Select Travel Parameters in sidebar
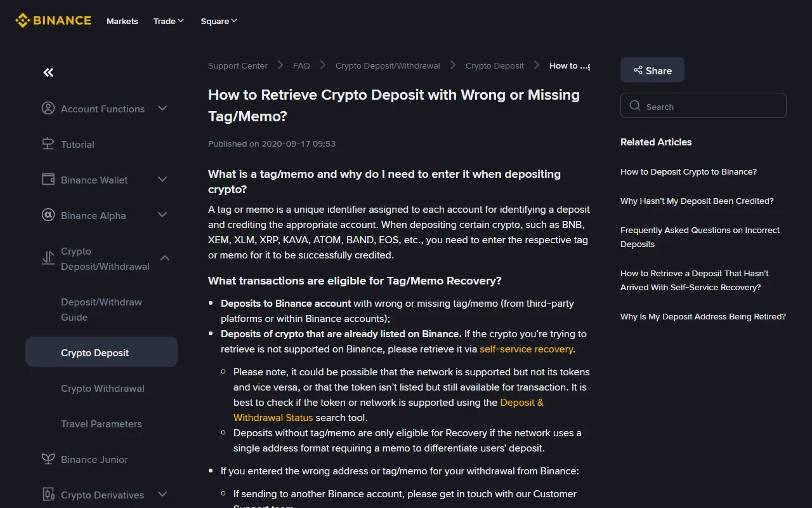This screenshot has height=508, width=812. point(101,424)
